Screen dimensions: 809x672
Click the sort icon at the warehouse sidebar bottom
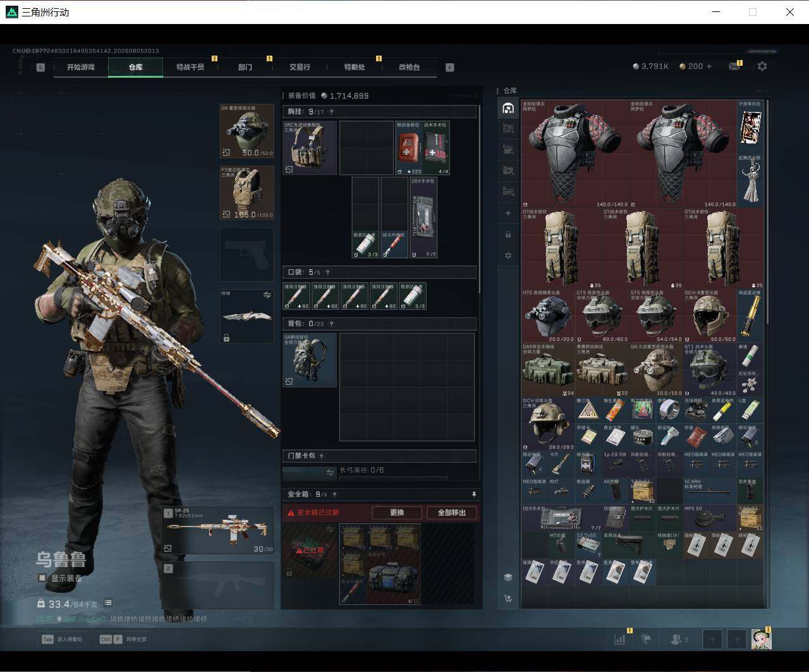(x=508, y=598)
